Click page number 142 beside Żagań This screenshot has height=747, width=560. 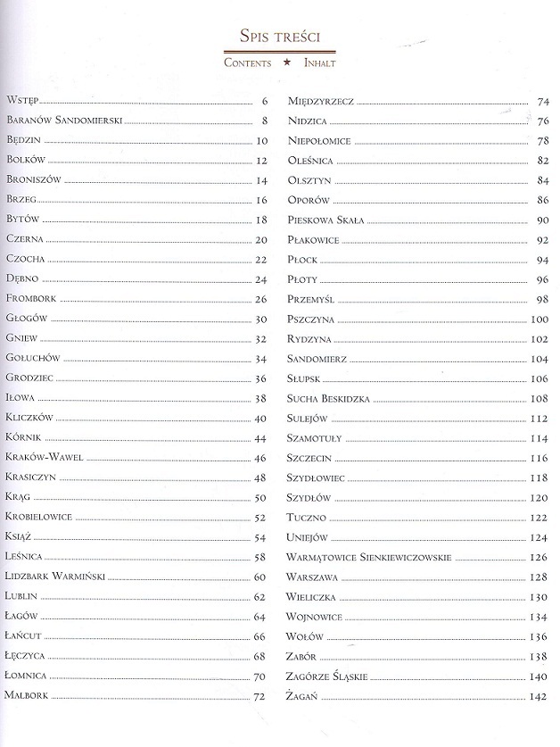tap(538, 696)
